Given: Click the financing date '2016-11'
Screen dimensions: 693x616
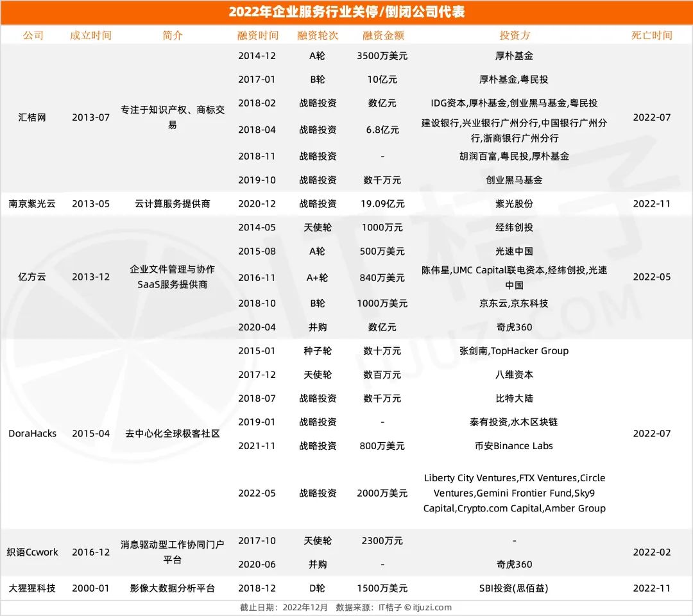Looking at the screenshot, I should (257, 277).
